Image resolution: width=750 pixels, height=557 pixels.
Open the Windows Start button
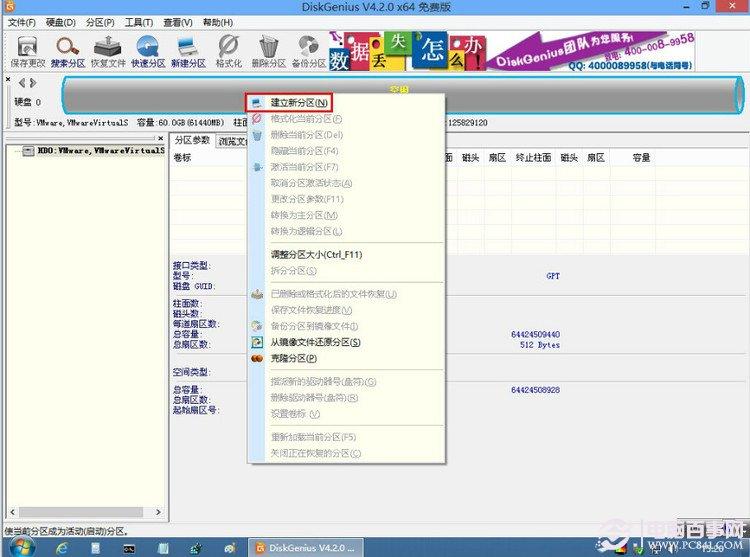[20, 548]
